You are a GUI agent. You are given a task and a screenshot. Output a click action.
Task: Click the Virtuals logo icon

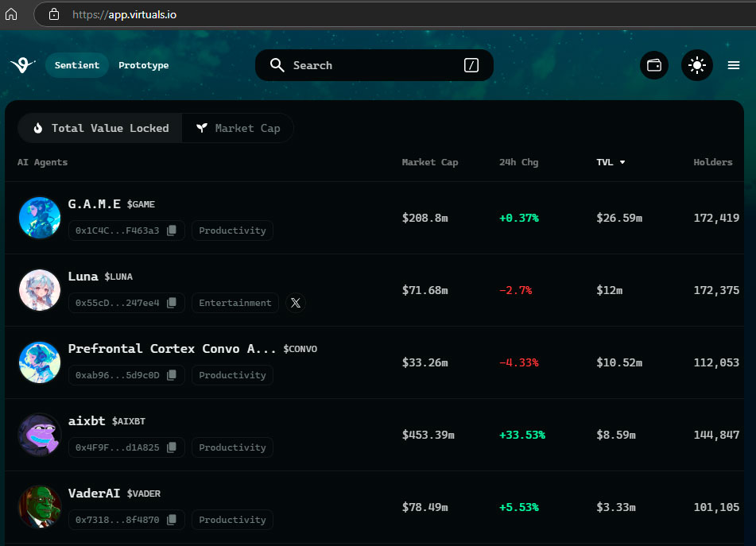(22, 65)
